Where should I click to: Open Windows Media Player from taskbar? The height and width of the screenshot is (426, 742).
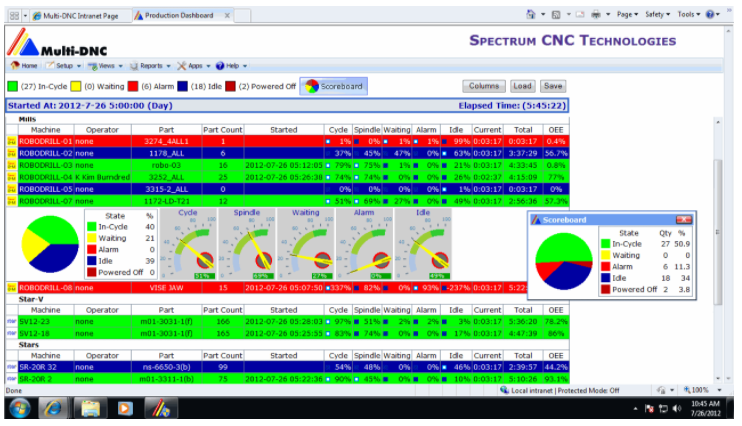(125, 408)
